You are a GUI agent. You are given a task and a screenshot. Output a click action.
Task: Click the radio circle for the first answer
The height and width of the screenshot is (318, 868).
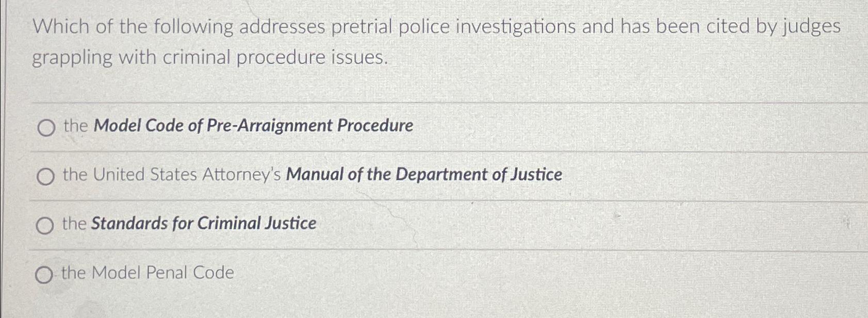pos(45,128)
